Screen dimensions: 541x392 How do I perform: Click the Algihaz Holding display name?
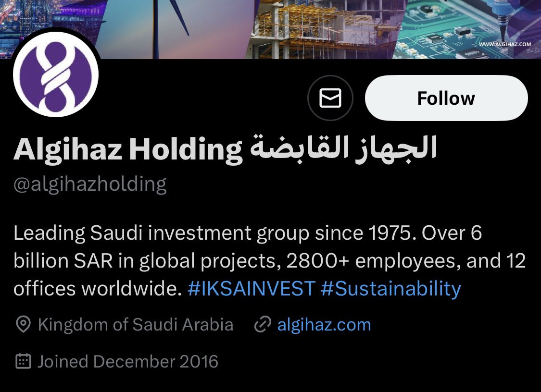point(127,149)
